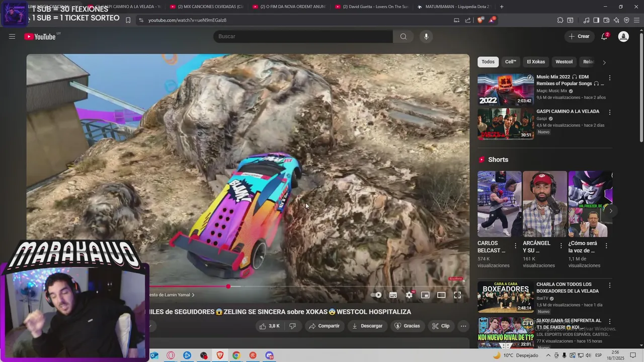Open the media control music note icon
The width and height of the screenshot is (644, 362).
(x=586, y=20)
